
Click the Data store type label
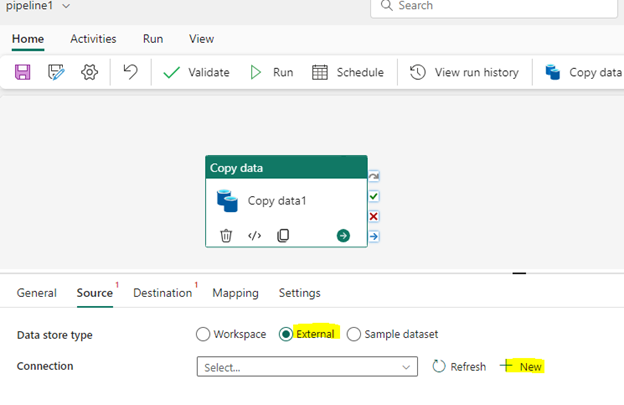(55, 335)
